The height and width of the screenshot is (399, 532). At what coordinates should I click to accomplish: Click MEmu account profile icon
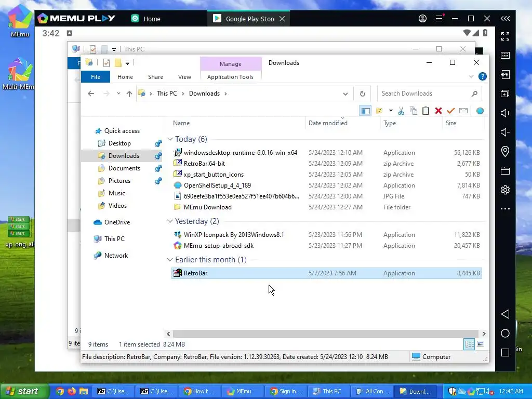pos(422,18)
